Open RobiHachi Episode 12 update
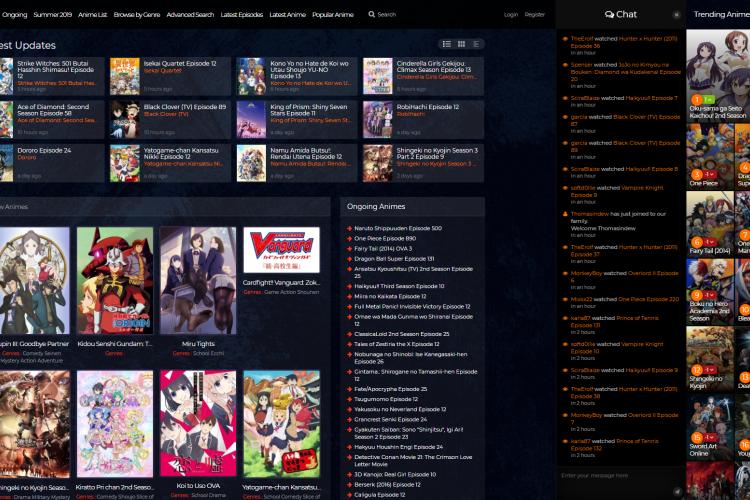The image size is (750, 500). click(428, 107)
